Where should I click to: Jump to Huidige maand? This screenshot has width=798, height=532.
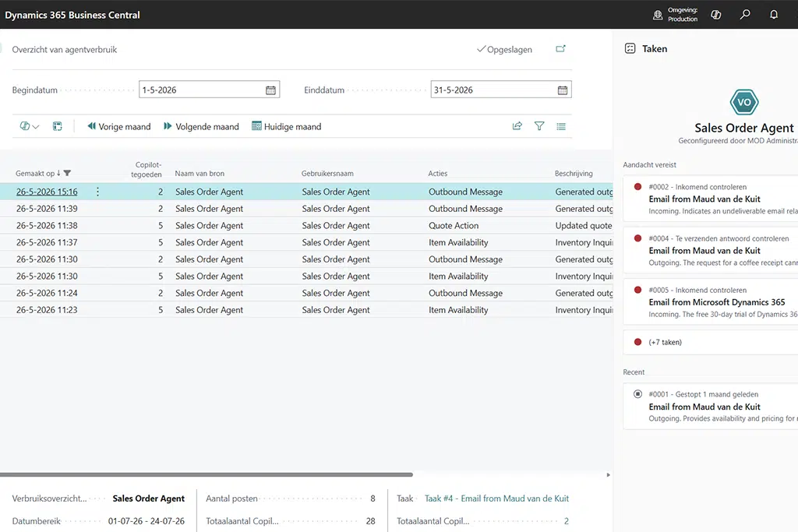(287, 126)
